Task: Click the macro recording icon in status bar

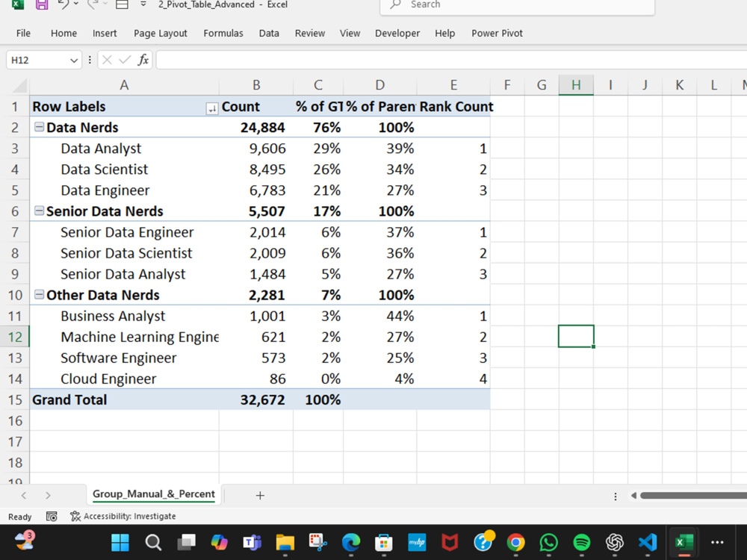Action: (52, 516)
